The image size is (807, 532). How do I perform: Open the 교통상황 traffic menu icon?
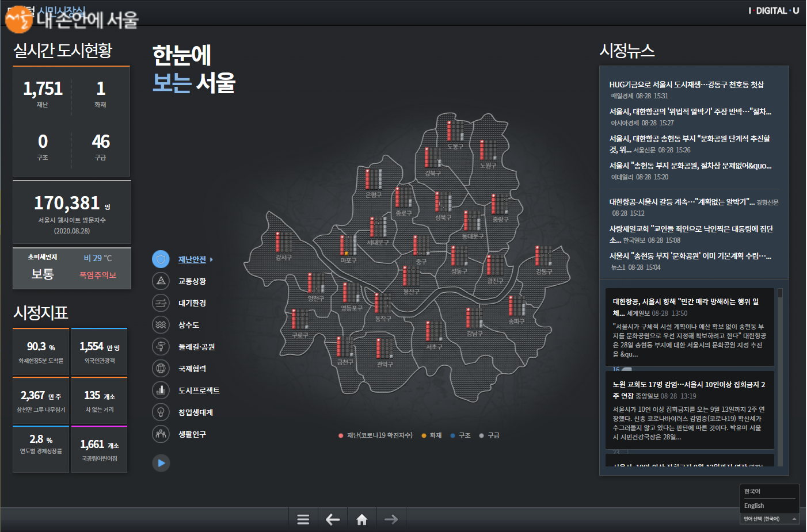(x=161, y=281)
